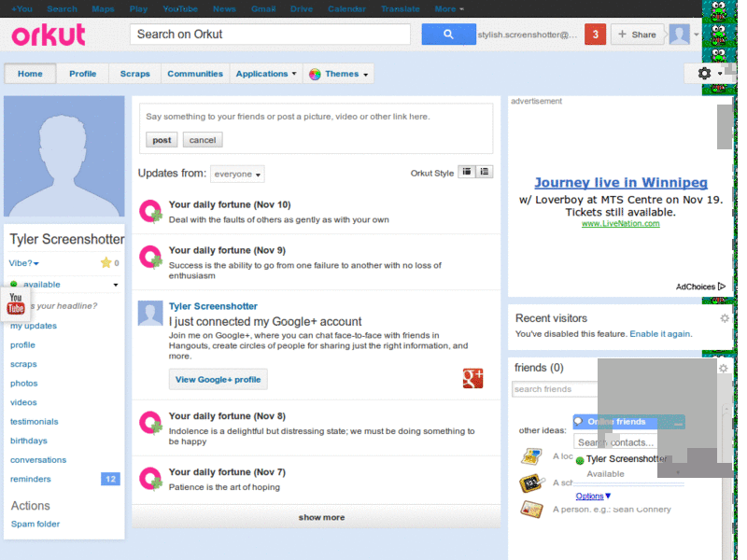The width and height of the screenshot is (747, 560).
Task: Open the friends box settings gear
Action: (x=723, y=368)
